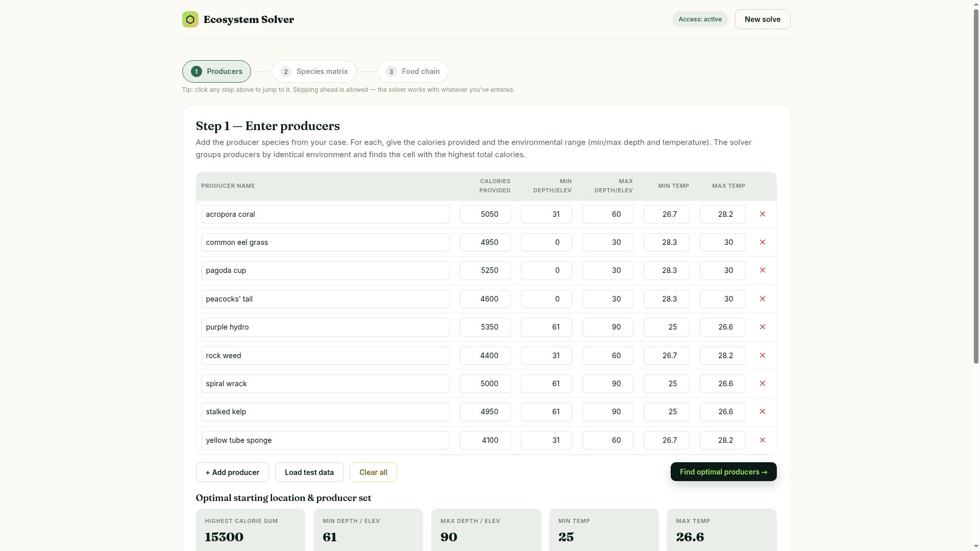Edit yellow tube sponge max depth field
The image size is (980, 551).
pos(608,440)
